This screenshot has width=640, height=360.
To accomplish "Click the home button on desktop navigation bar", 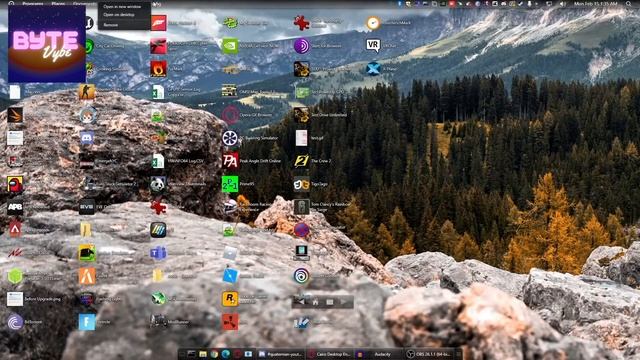I will [x=315, y=302].
